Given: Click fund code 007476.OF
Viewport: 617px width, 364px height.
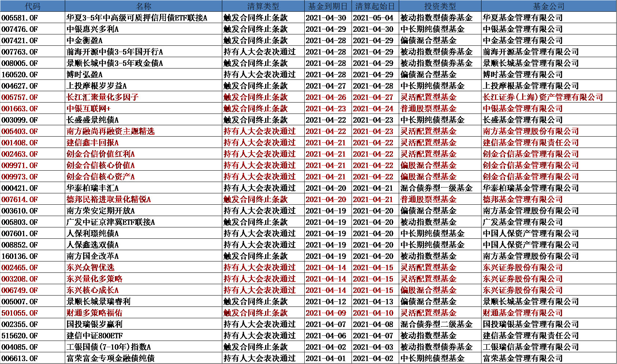Looking at the screenshot, I should coord(20,29).
